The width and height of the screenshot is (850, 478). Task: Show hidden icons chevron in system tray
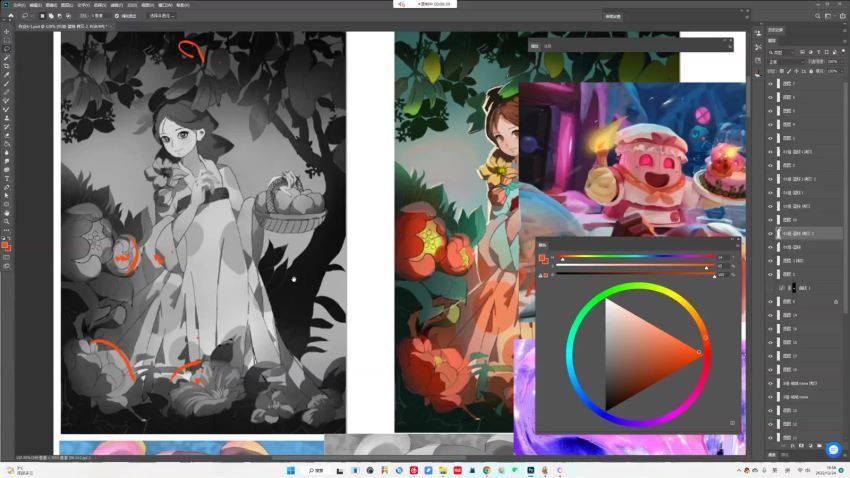(x=739, y=470)
